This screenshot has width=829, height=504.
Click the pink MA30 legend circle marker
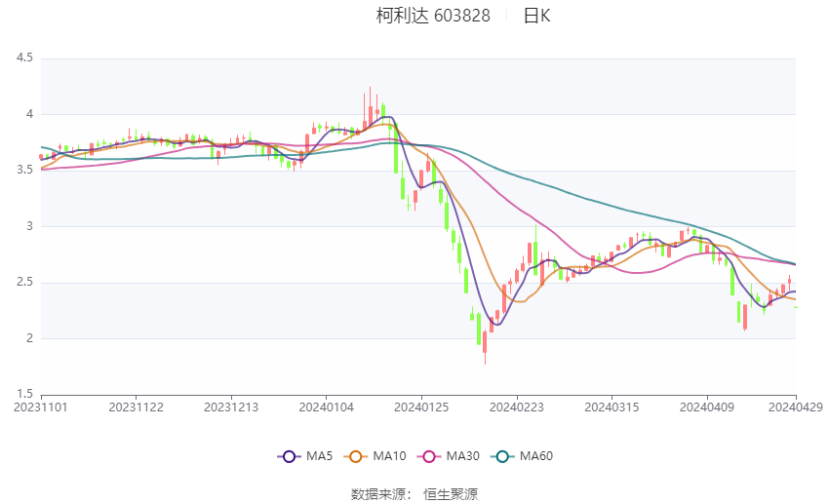click(429, 456)
